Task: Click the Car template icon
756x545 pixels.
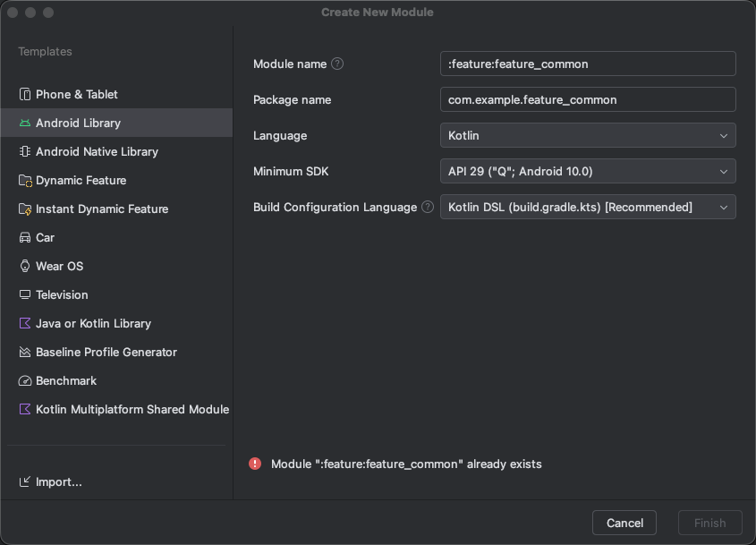Action: pos(25,237)
